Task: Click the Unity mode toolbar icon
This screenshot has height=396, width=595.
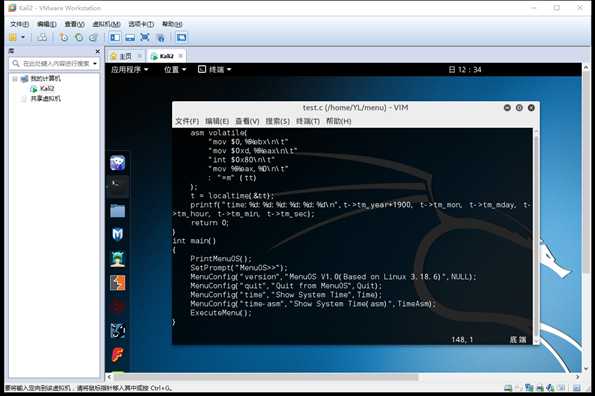Action: (161, 37)
